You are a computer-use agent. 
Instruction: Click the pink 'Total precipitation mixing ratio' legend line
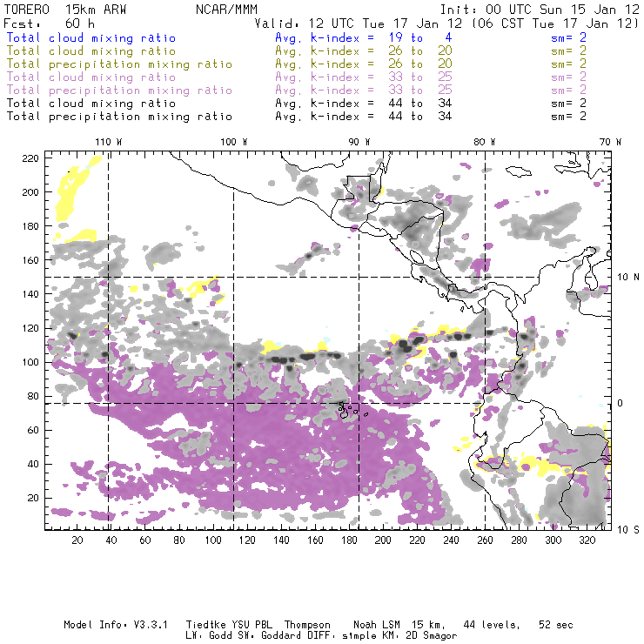[119, 91]
